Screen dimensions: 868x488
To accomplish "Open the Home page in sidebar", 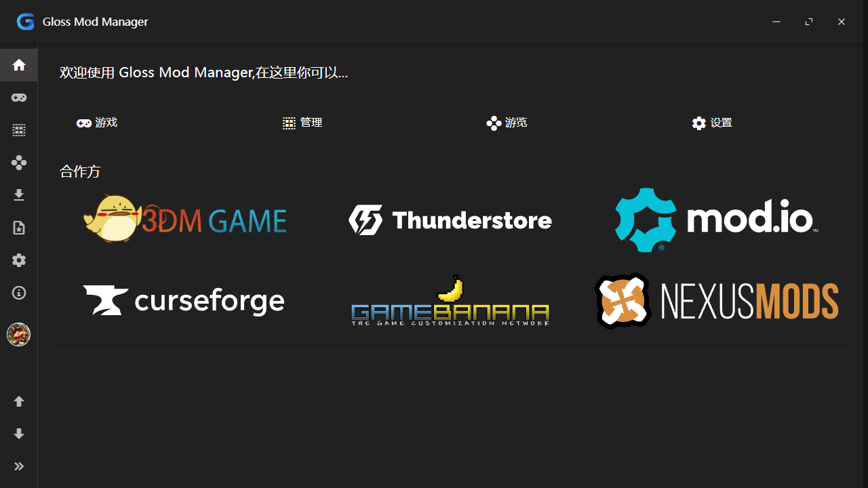I will point(19,65).
